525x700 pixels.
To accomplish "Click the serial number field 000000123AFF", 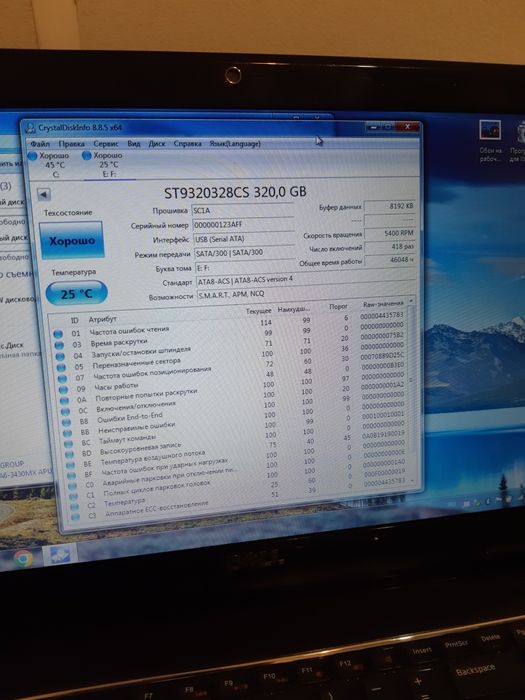I will point(243,225).
